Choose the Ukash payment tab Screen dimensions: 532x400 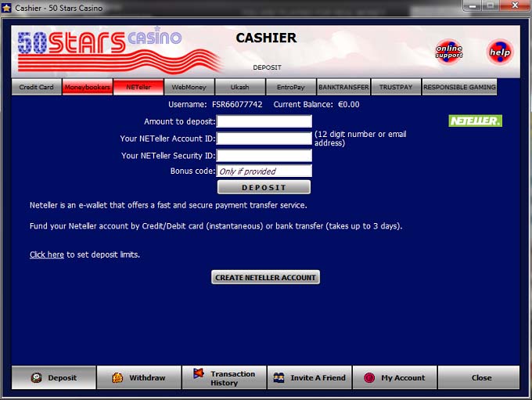(x=239, y=87)
